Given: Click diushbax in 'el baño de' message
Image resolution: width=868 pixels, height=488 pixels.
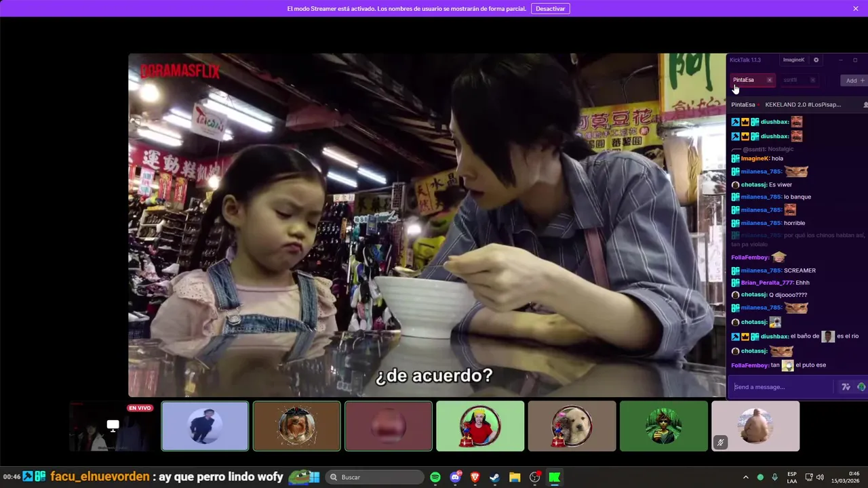Looking at the screenshot, I should point(774,336).
